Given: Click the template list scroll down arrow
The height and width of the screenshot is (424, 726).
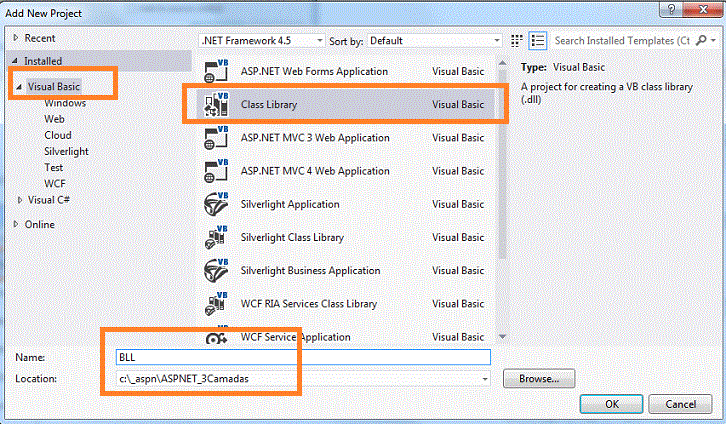Looking at the screenshot, I should point(502,337).
